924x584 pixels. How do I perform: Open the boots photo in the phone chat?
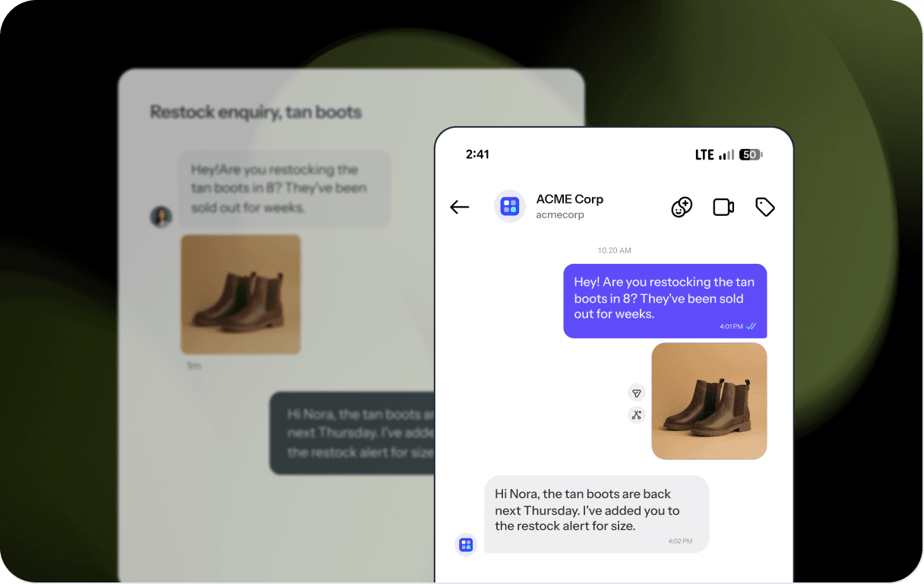(x=709, y=401)
